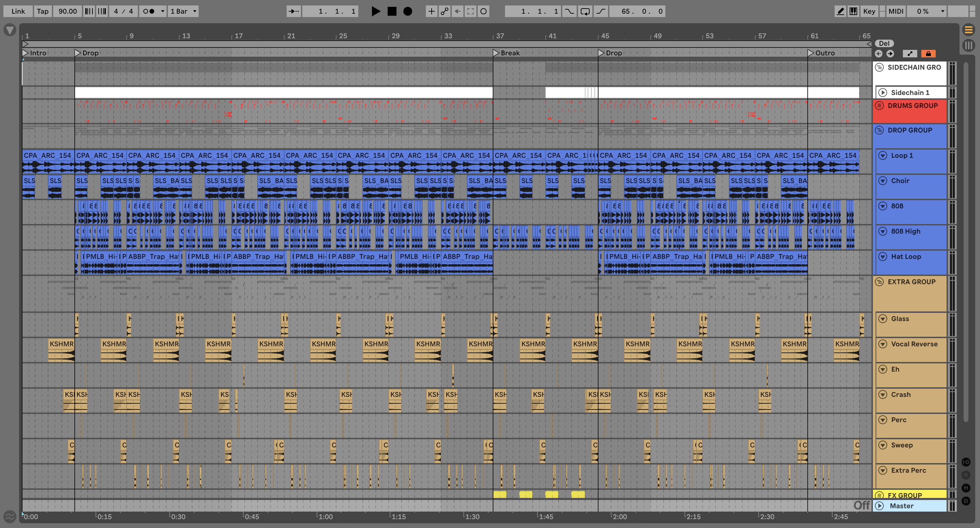Toggle the orange Lock Envelopes button
This screenshot has width=980, height=528.
coord(928,54)
